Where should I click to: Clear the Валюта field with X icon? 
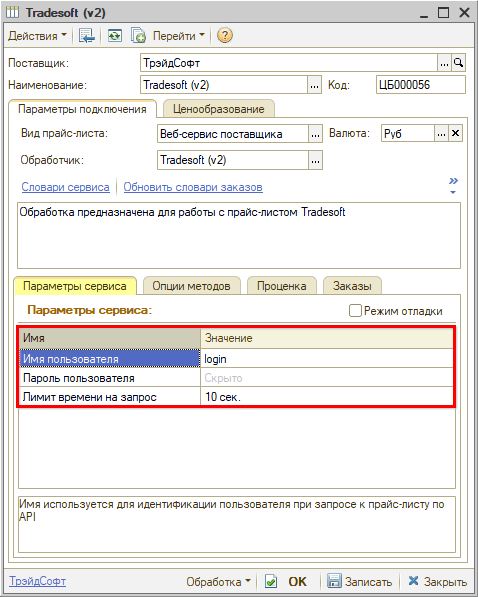(x=456, y=134)
